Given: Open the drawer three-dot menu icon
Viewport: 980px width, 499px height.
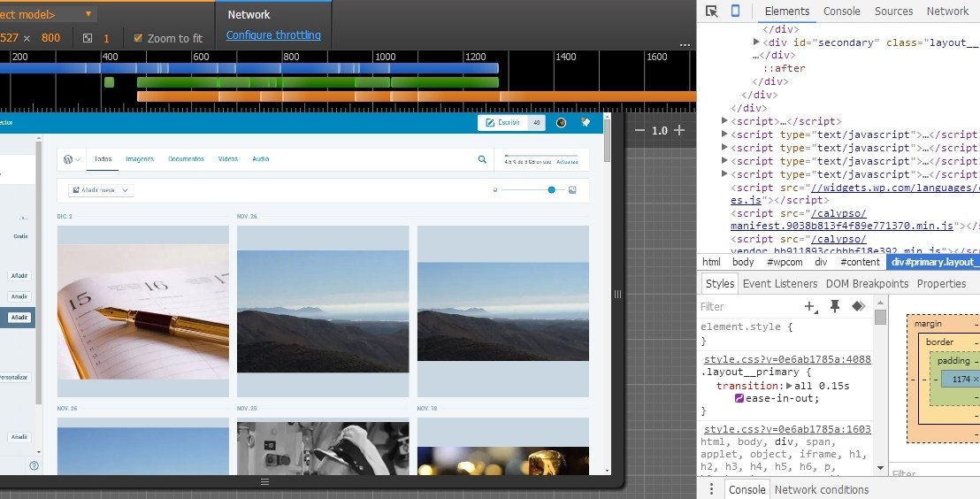Looking at the screenshot, I should pyautogui.click(x=710, y=489).
